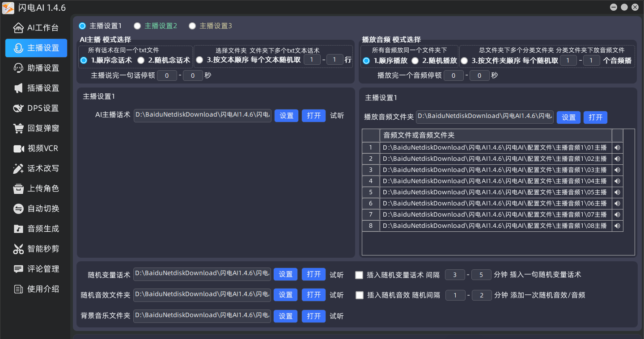
Task: Click 设置 button for AI主播话术
Action: [286, 116]
